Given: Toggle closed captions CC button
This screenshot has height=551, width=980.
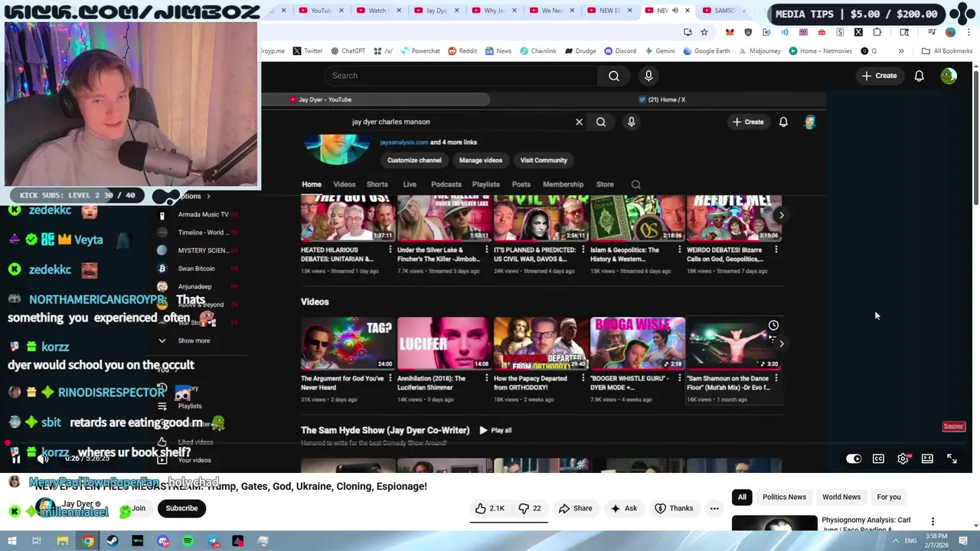Looking at the screenshot, I should point(878,458).
